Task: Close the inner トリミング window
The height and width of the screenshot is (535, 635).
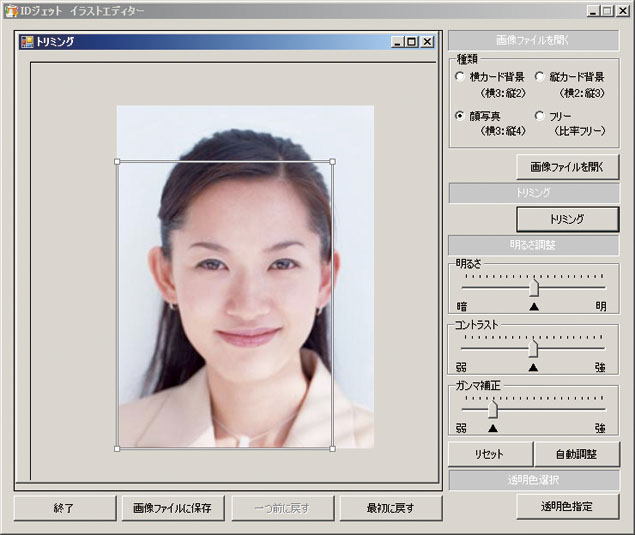Action: pyautogui.click(x=427, y=42)
